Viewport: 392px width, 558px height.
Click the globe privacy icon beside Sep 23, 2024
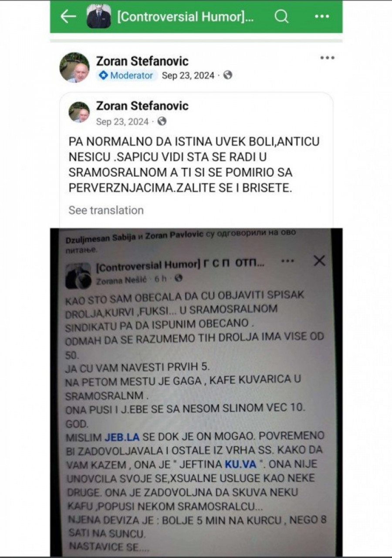pos(228,75)
